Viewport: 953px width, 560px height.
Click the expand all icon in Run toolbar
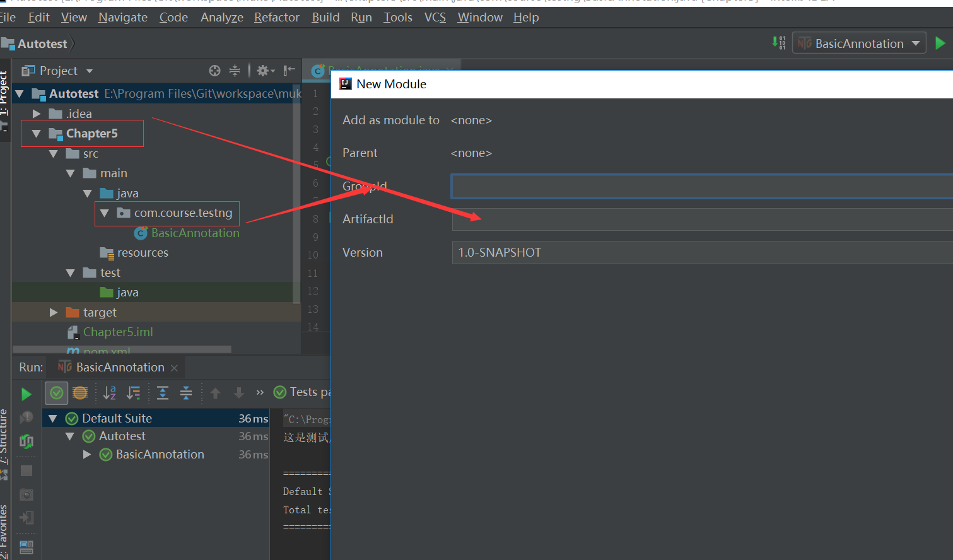[163, 393]
